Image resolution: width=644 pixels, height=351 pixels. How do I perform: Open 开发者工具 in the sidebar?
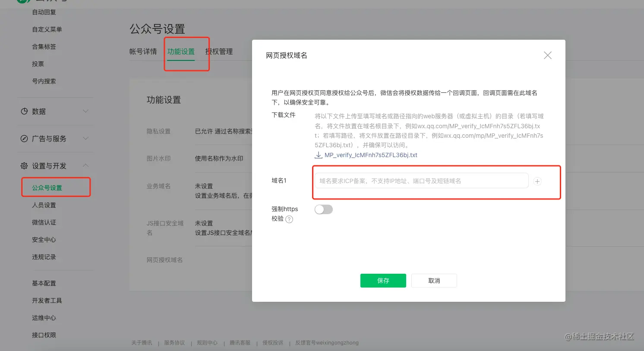point(47,300)
